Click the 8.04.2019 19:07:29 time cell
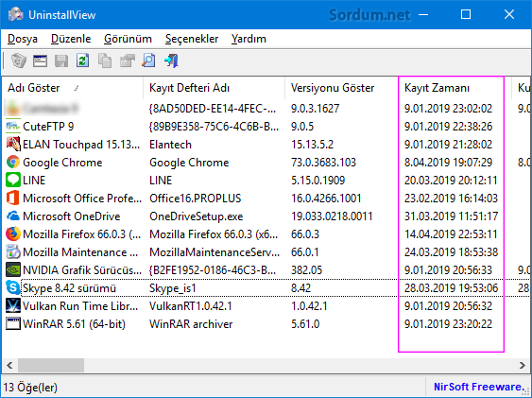The image size is (532, 398). click(448, 163)
